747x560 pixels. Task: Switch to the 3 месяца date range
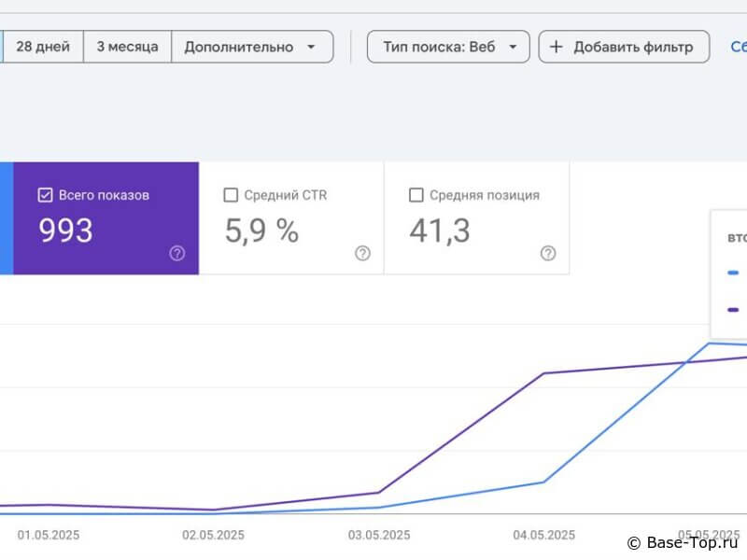[127, 47]
